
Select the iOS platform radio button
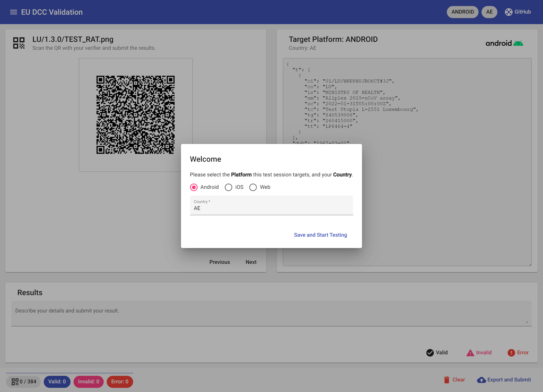pos(228,187)
